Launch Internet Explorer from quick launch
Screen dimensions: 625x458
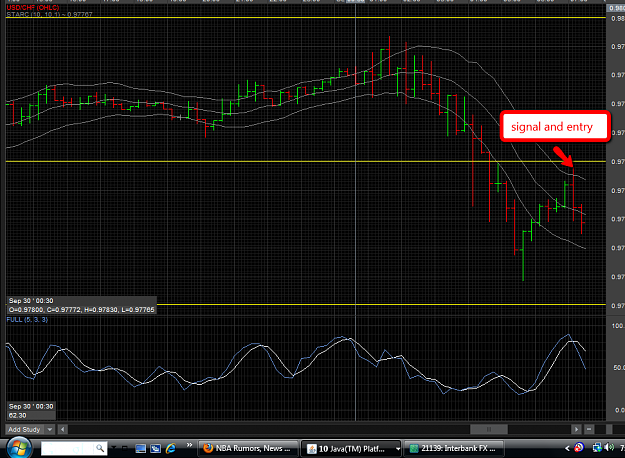coord(171,448)
